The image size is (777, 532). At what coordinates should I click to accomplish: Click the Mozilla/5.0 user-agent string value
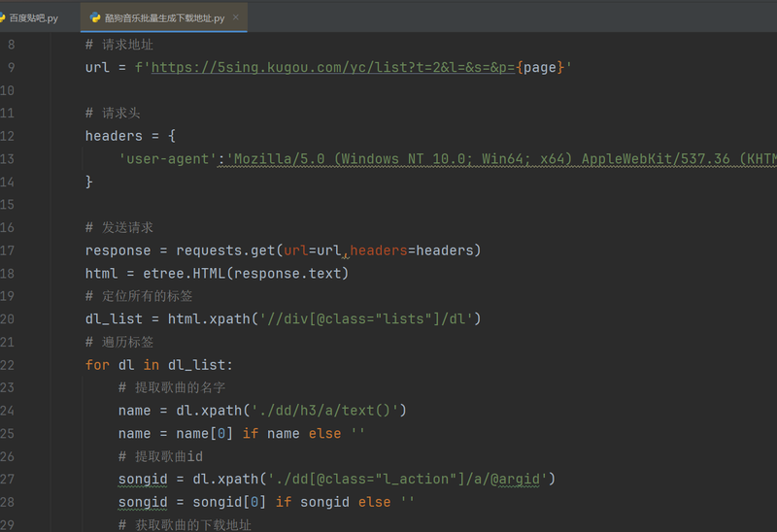501,158
